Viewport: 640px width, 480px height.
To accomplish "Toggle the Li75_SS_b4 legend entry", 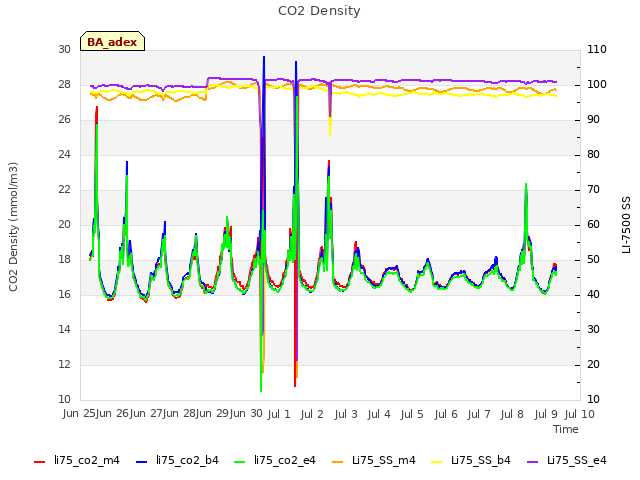I will (471, 460).
